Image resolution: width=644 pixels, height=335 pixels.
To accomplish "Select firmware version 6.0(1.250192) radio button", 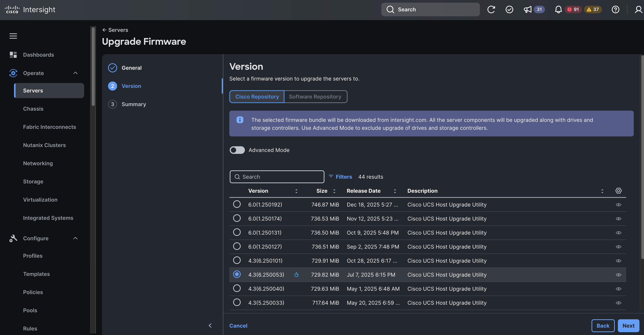I will [237, 204].
